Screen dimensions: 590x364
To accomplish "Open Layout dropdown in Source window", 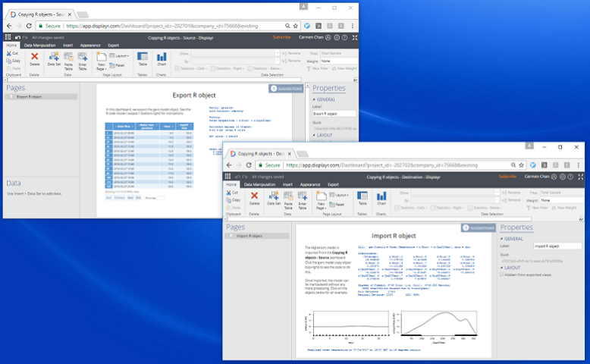I will pos(119,55).
